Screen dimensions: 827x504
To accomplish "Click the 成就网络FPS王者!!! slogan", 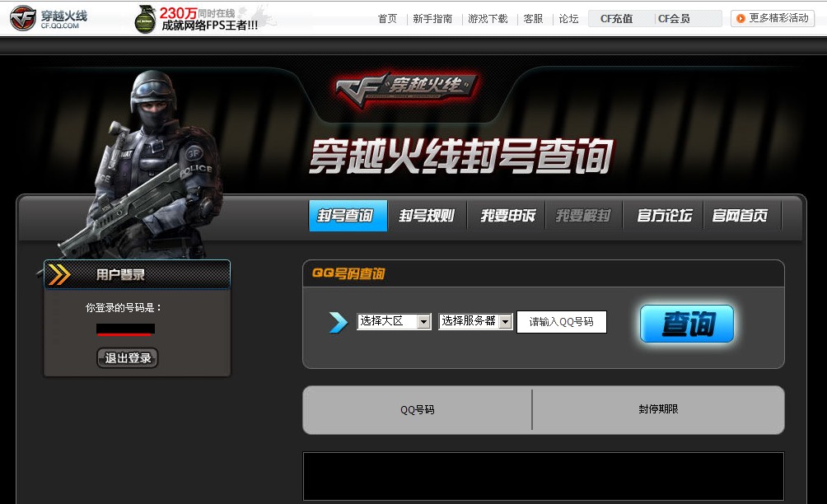I will [209, 26].
